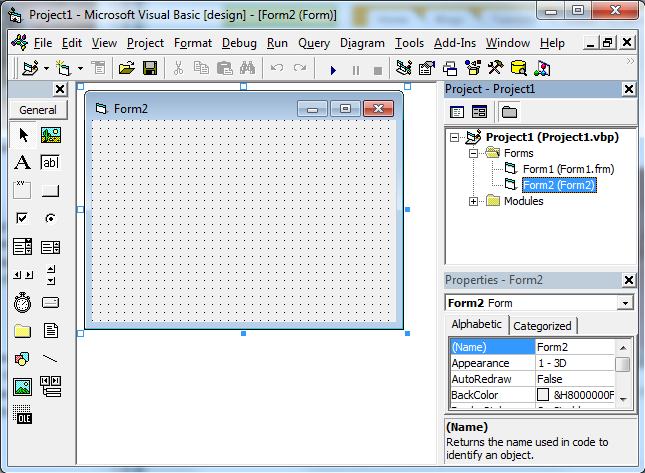Image resolution: width=645 pixels, height=473 pixels.
Task: Expand the Modules folder node
Action: coord(473,201)
